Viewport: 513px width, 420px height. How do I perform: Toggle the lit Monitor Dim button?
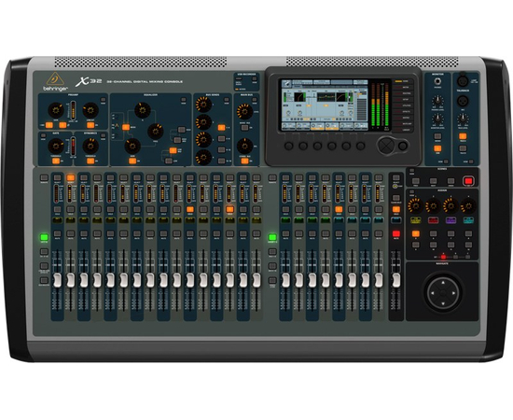click(x=437, y=148)
